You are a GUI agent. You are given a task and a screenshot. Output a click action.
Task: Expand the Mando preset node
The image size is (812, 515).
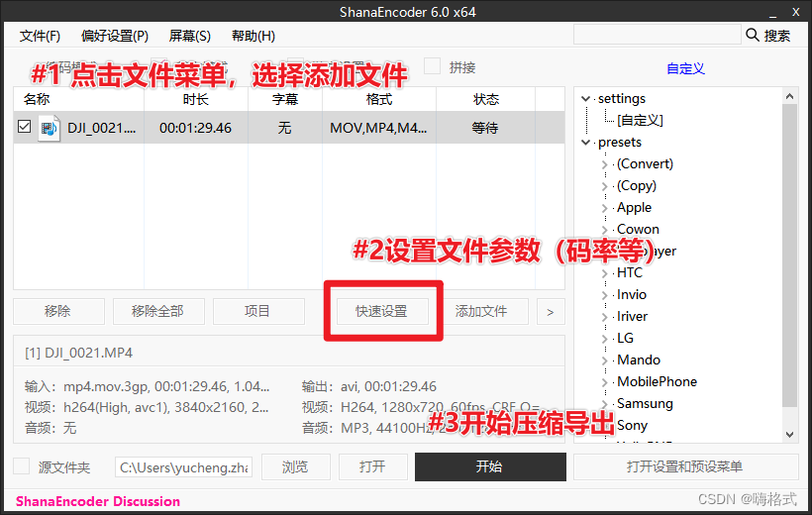coord(604,360)
